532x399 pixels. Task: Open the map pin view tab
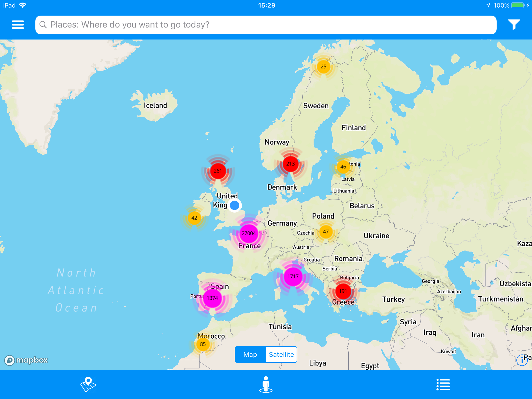[x=88, y=384]
